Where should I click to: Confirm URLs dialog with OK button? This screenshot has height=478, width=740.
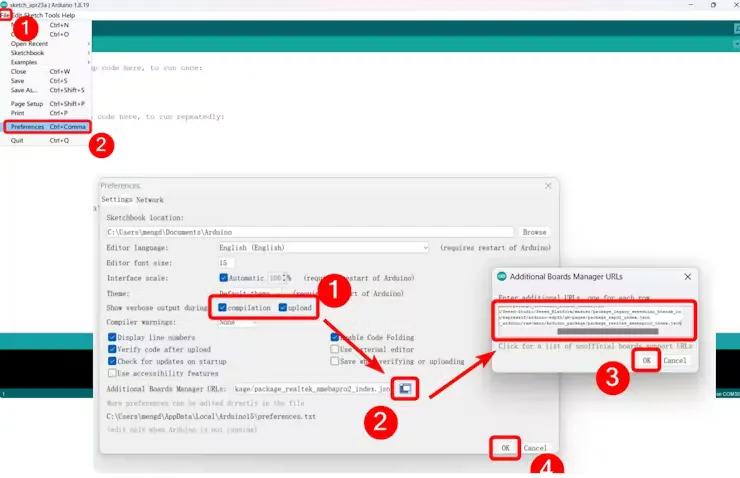click(646, 360)
